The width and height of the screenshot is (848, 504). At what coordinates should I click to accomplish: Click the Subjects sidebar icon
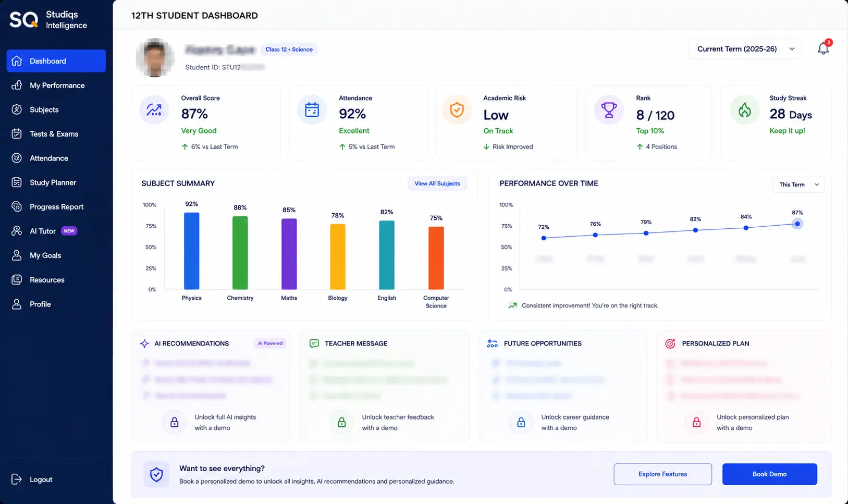coord(17,109)
